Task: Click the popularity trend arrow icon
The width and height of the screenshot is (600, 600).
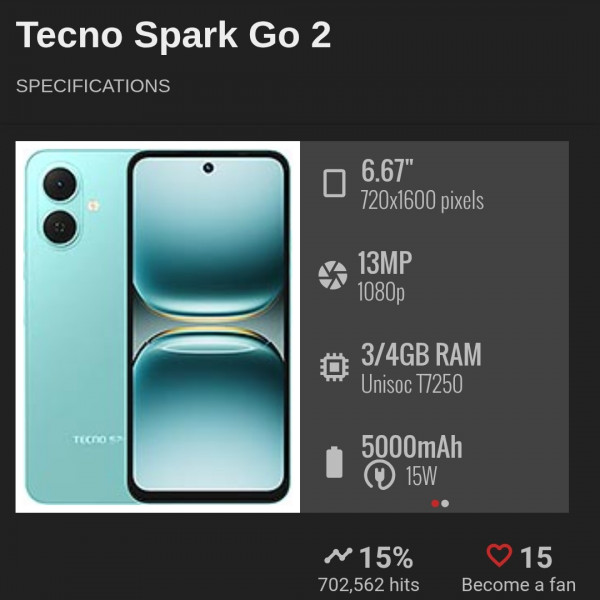Action: point(339,556)
